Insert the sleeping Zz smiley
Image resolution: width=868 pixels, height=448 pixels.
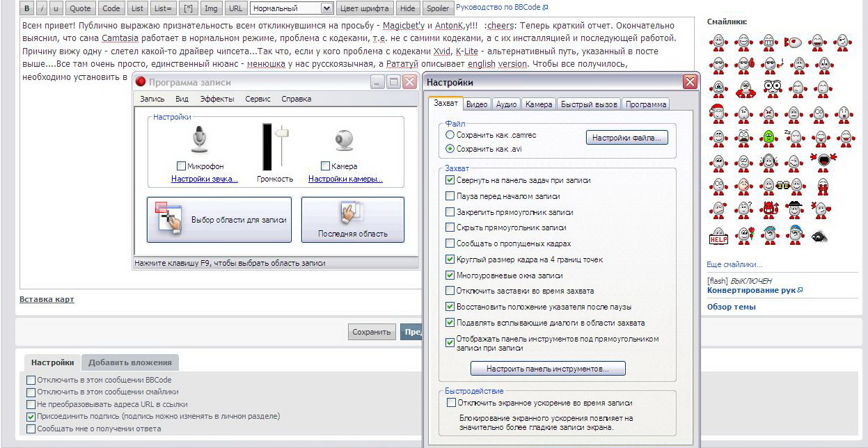(794, 138)
